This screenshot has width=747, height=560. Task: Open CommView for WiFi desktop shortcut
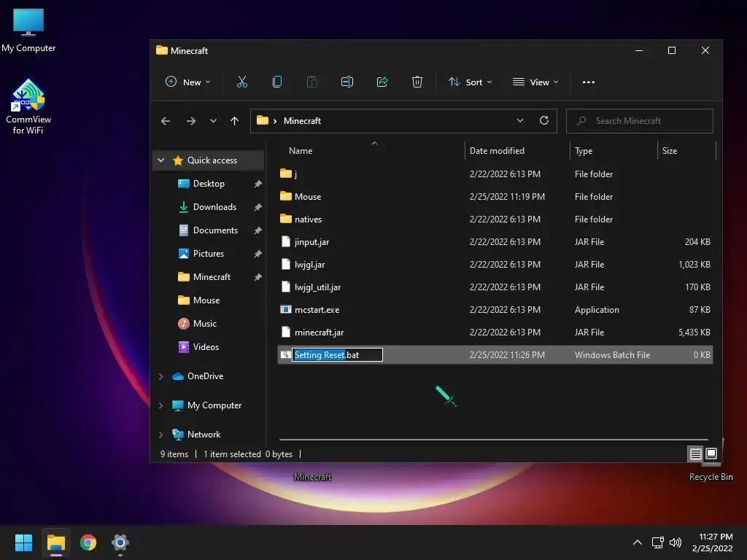pyautogui.click(x=28, y=107)
